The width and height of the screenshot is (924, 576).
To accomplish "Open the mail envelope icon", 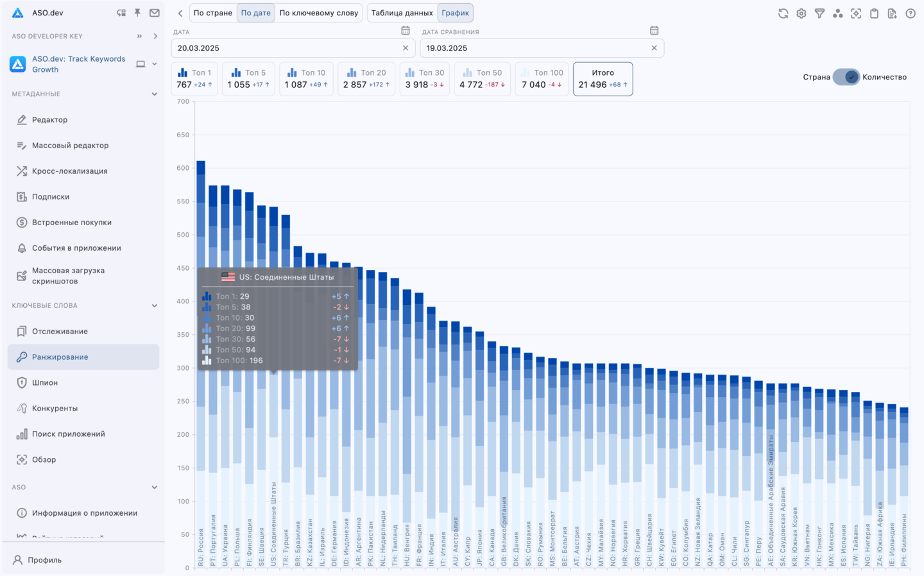I will [155, 13].
